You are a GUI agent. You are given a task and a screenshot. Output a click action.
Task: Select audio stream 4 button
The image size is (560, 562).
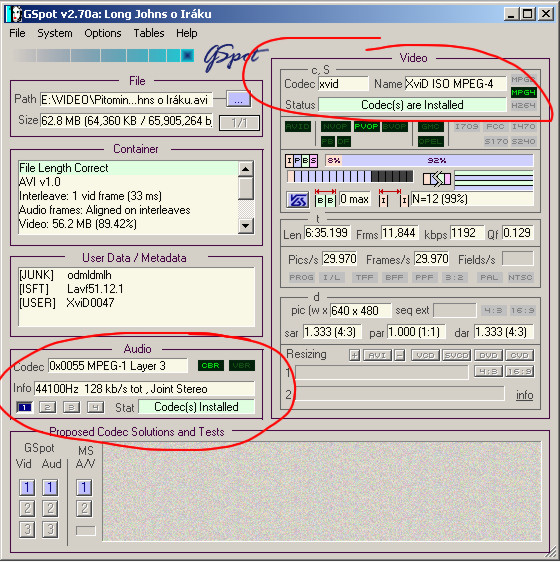pyautogui.click(x=95, y=408)
